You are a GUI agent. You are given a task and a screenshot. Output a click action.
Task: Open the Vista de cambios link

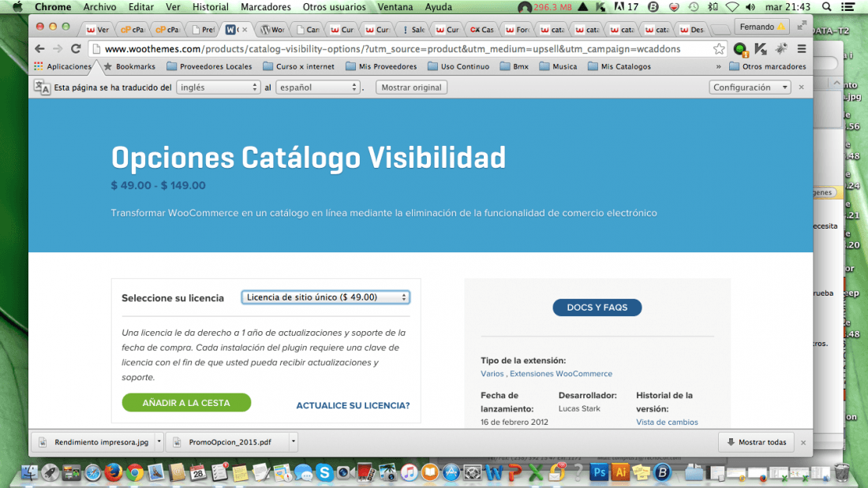(x=667, y=422)
